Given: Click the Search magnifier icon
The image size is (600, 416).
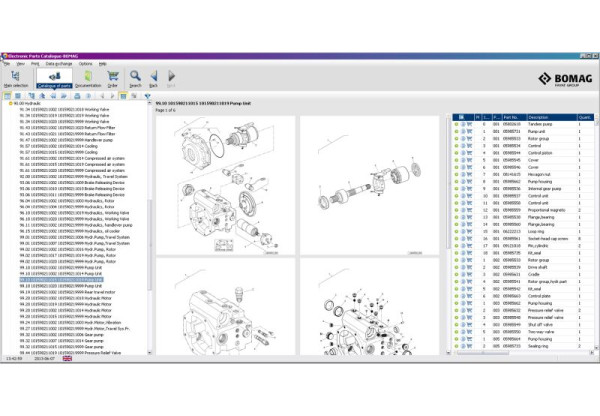Looking at the screenshot, I should [x=135, y=76].
